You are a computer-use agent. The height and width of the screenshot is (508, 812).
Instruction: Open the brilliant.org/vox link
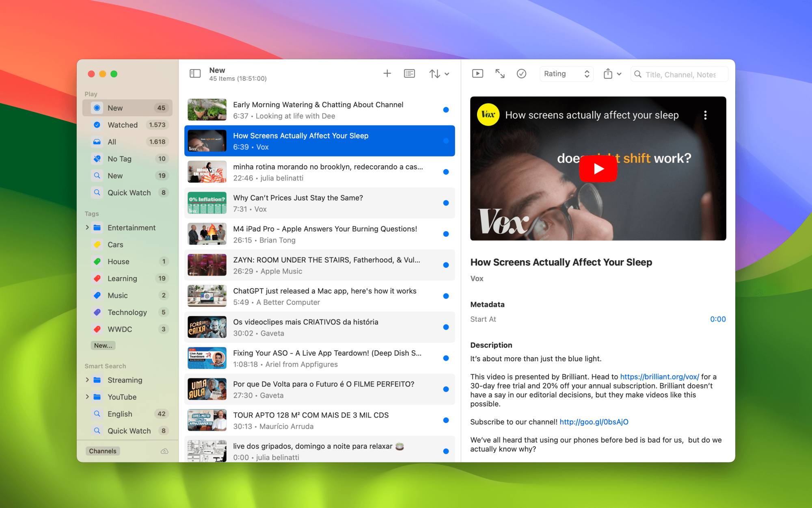tap(659, 377)
